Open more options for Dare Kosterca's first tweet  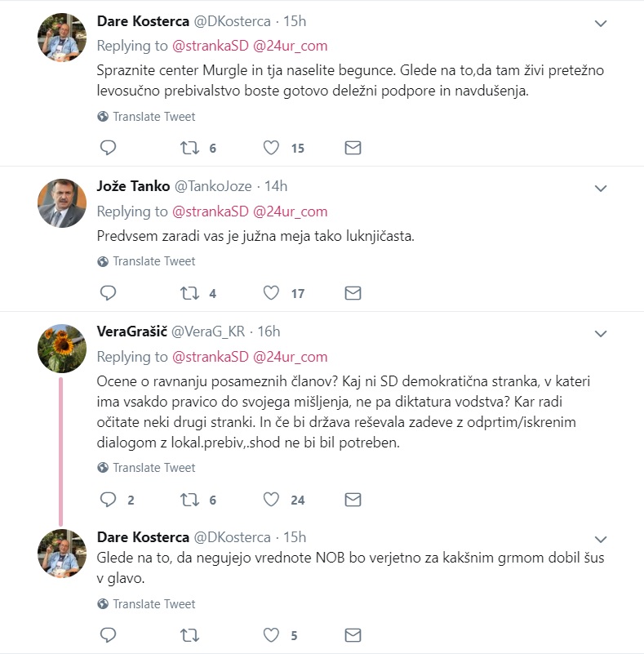[601, 24]
